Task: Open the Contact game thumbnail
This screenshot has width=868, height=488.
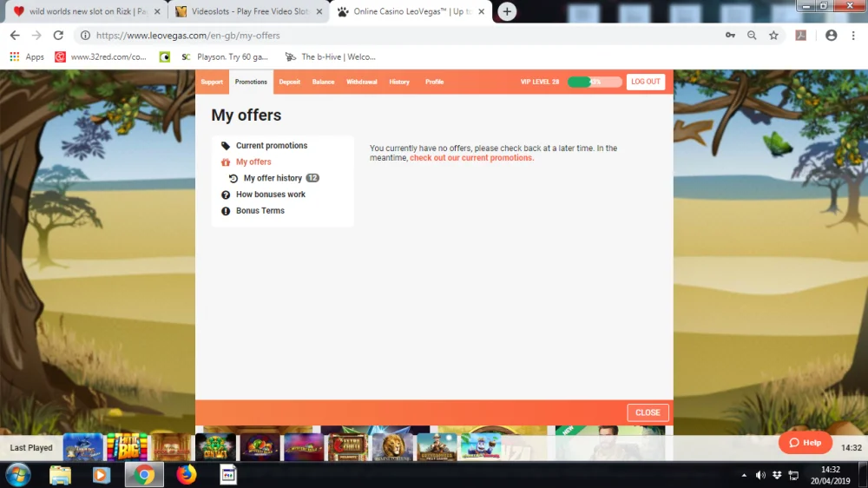Action: pos(215,447)
